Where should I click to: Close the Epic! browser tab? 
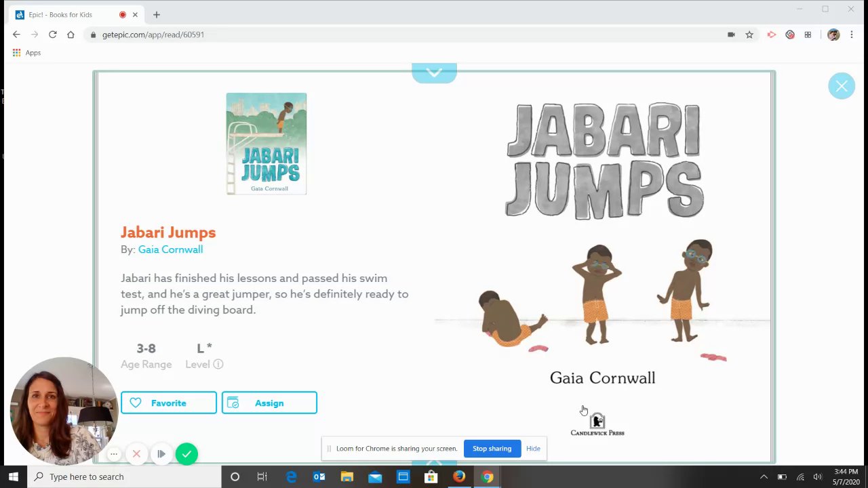[136, 15]
